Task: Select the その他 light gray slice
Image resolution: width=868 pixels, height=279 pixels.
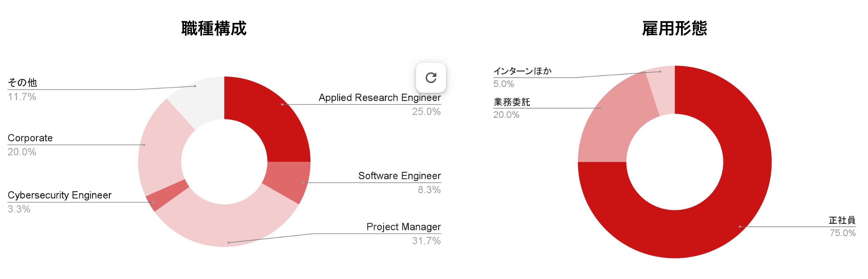Action: coord(198,99)
